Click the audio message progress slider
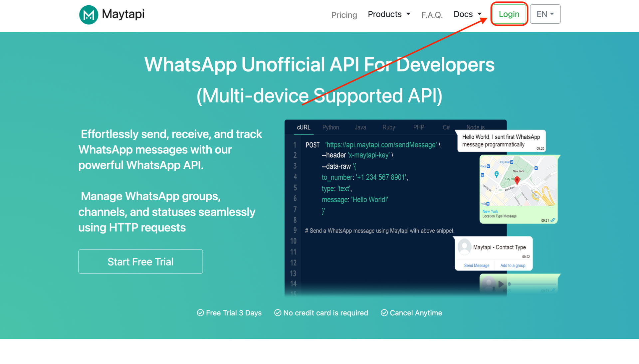639x364 pixels. point(532,284)
